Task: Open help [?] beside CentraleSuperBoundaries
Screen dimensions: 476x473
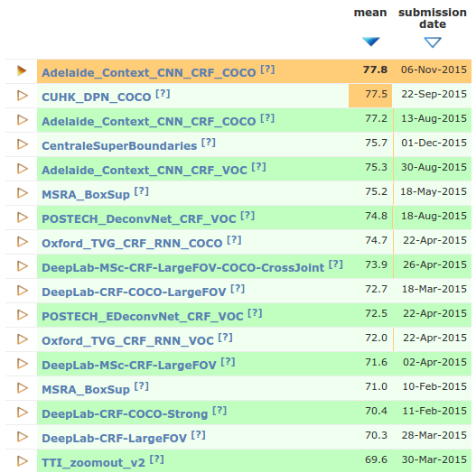Action: coord(209,143)
